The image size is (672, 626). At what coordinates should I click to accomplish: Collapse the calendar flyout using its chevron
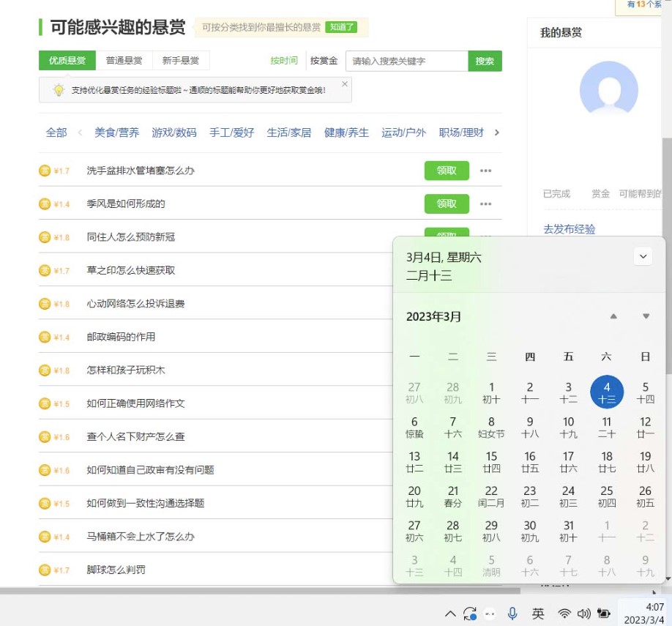pyautogui.click(x=643, y=256)
